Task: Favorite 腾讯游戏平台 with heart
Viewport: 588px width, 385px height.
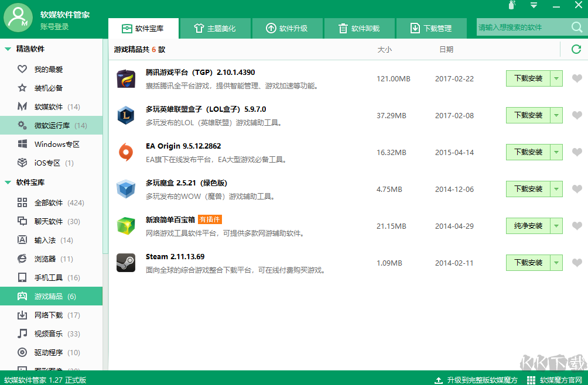Action: click(x=577, y=78)
